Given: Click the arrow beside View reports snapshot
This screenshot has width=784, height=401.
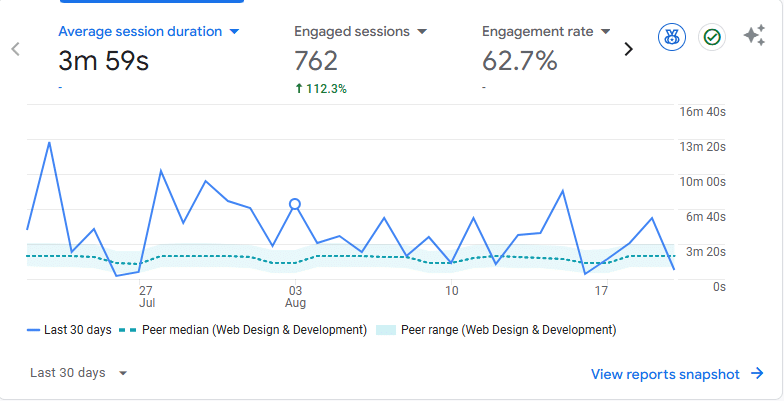Looking at the screenshot, I should [758, 374].
